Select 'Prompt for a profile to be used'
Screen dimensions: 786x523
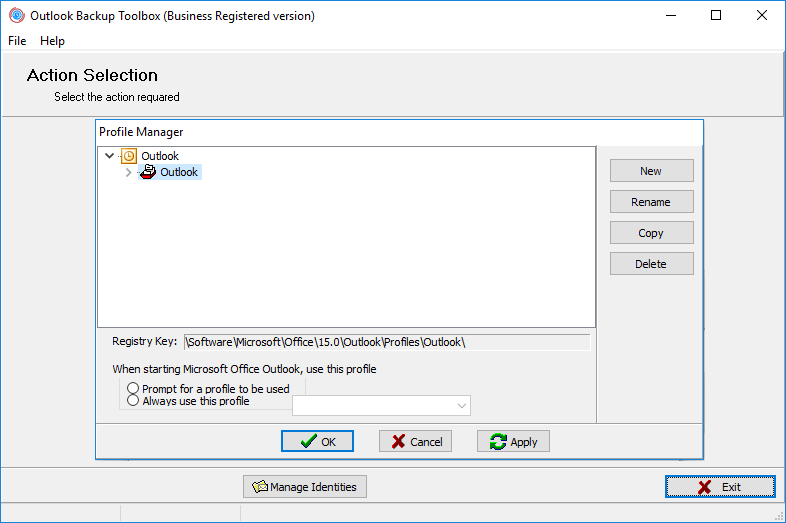[134, 388]
